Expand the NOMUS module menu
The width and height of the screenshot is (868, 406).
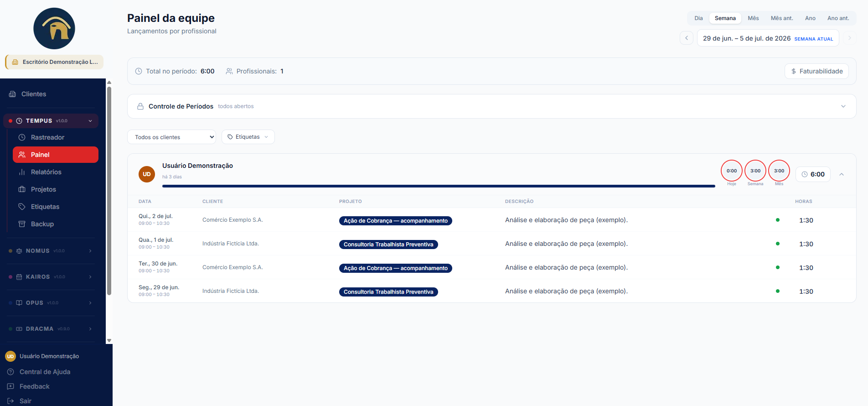pyautogui.click(x=51, y=251)
